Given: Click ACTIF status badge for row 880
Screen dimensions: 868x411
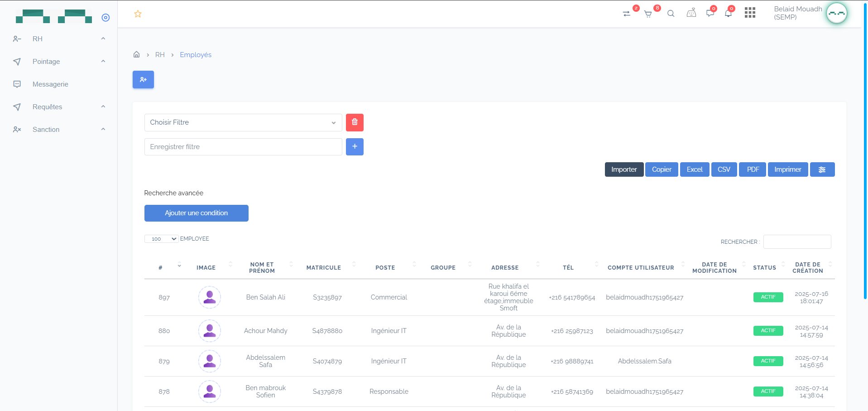Looking at the screenshot, I should tap(768, 331).
